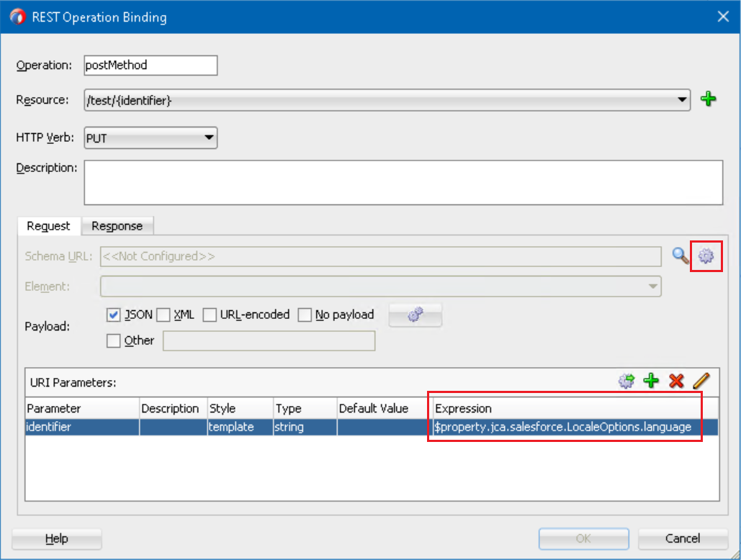Check the URL-encoded payload option
The height and width of the screenshot is (560, 741).
tap(210, 315)
